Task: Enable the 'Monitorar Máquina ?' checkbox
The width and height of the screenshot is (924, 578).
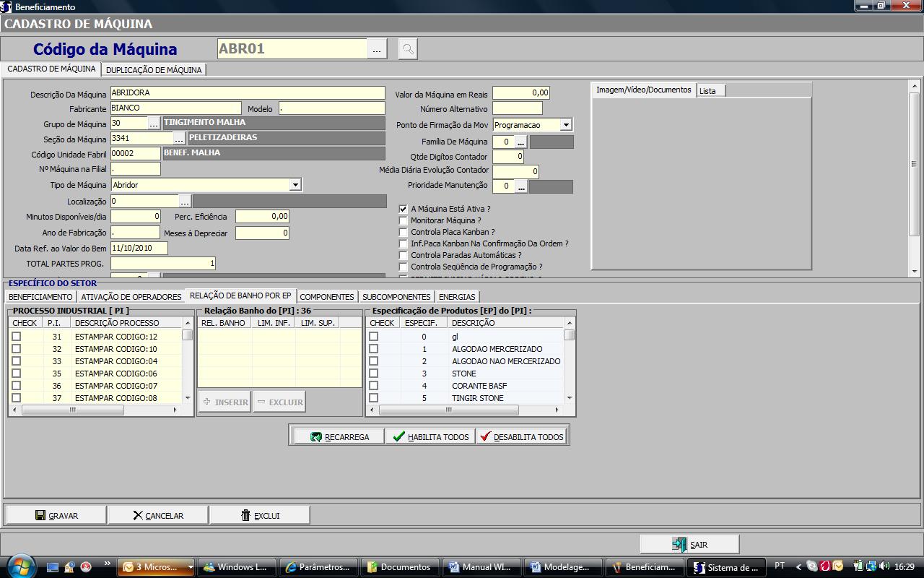Action: [404, 220]
